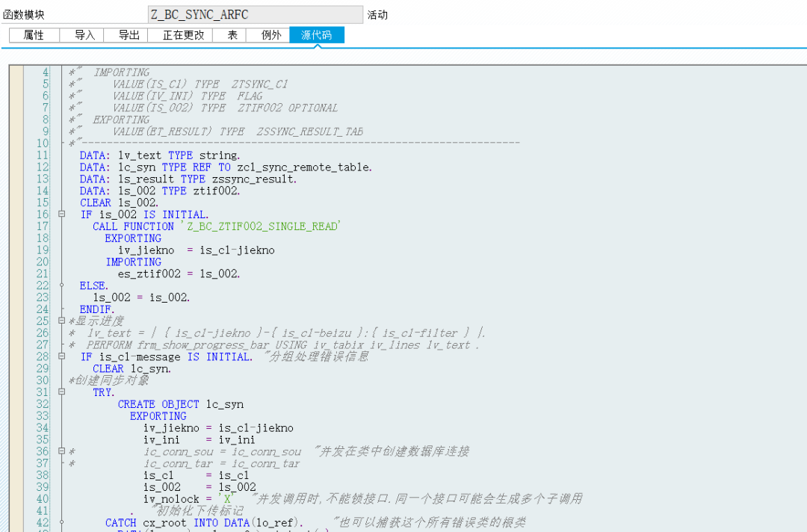
Task: Click the ELSE keyword on line 22
Action: click(x=93, y=285)
